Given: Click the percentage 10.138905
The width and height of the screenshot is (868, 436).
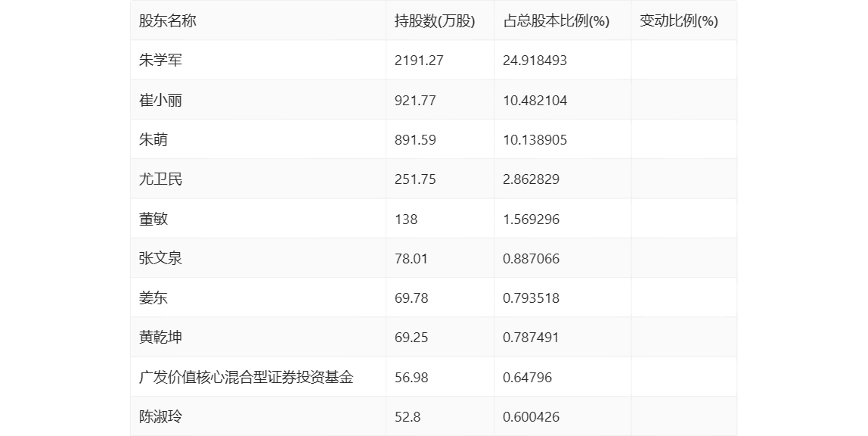Looking at the screenshot, I should pyautogui.click(x=535, y=139).
